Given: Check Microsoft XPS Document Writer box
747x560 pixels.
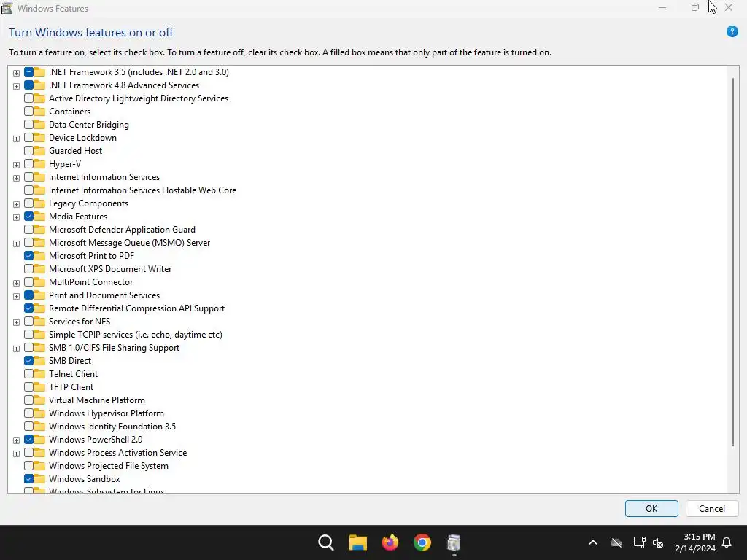Looking at the screenshot, I should click(28, 269).
